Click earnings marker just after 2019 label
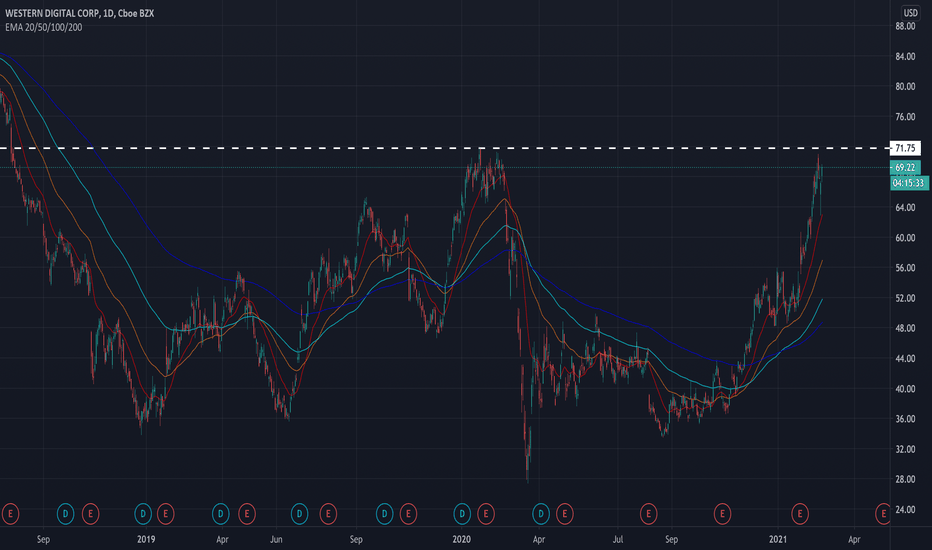The width and height of the screenshot is (932, 550). [165, 513]
